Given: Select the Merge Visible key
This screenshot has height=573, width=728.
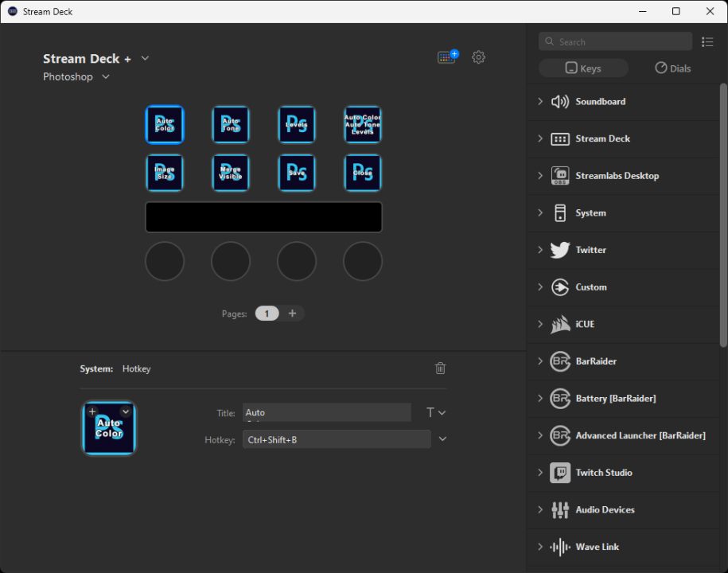Looking at the screenshot, I should (x=231, y=173).
